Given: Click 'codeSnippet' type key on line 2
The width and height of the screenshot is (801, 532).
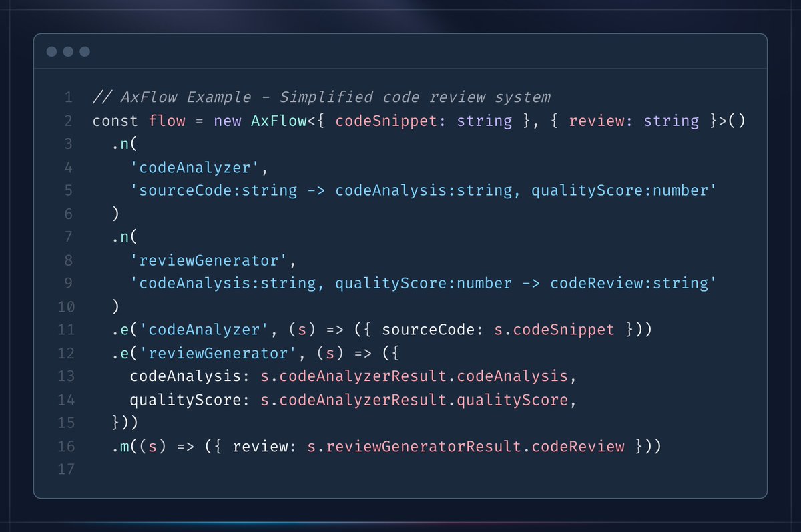Looking at the screenshot, I should (x=386, y=121).
